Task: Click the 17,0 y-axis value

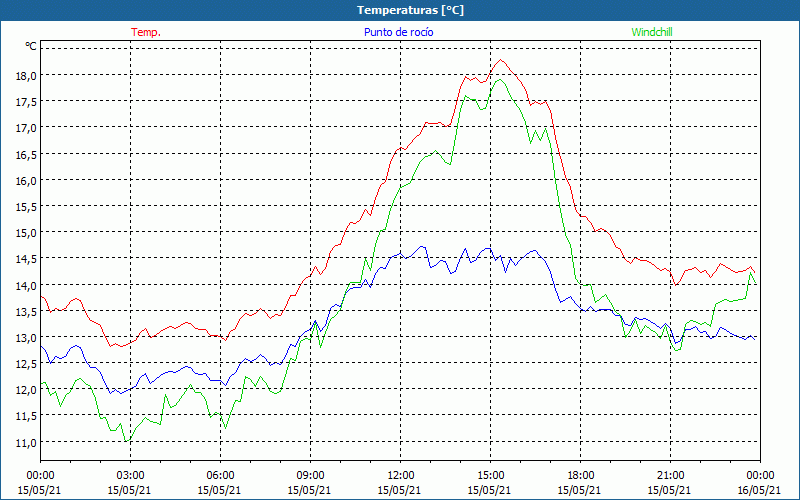Action: [27, 128]
